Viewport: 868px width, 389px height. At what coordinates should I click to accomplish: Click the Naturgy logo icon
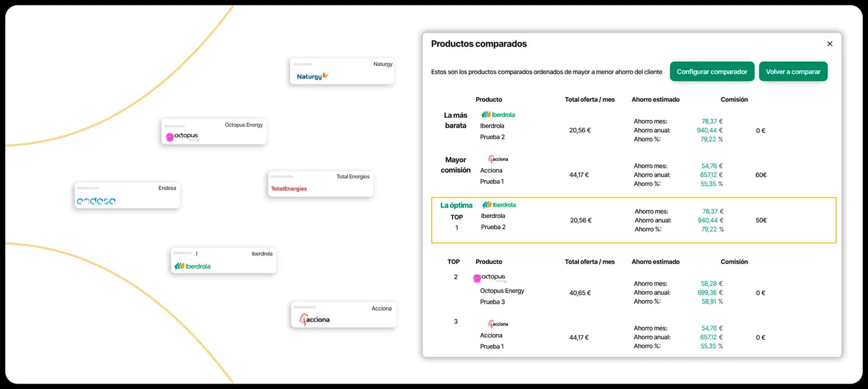click(x=312, y=76)
